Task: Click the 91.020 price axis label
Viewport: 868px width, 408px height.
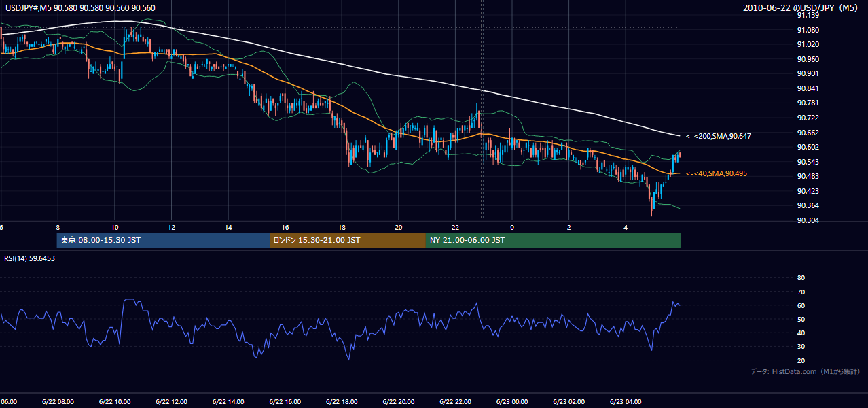Action: (808, 44)
